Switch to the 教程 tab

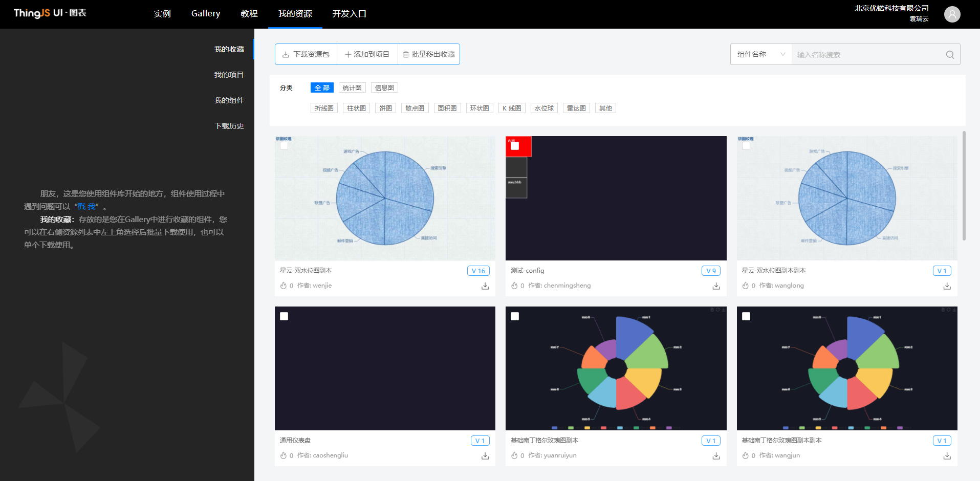point(249,14)
